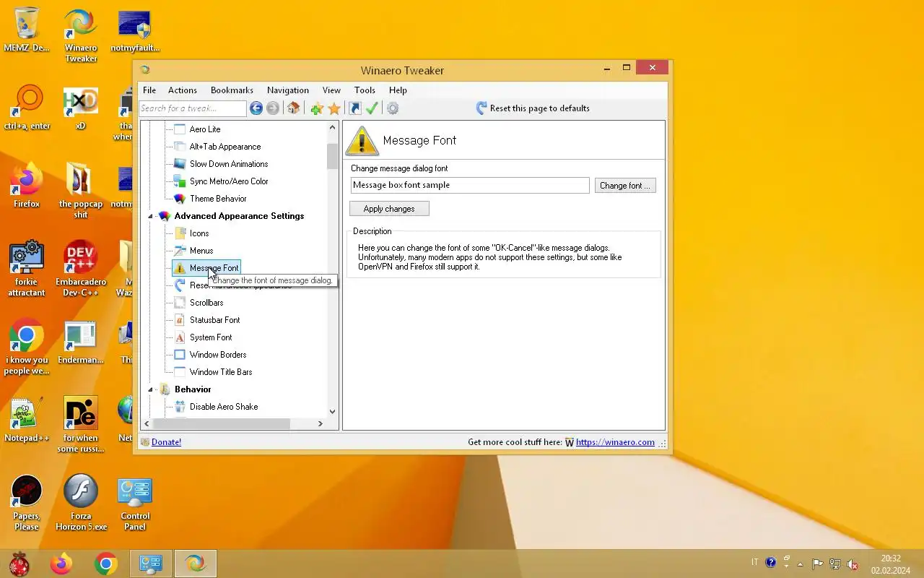Click the Behavior category label
Viewport: 924px width, 578px height.
193,389
